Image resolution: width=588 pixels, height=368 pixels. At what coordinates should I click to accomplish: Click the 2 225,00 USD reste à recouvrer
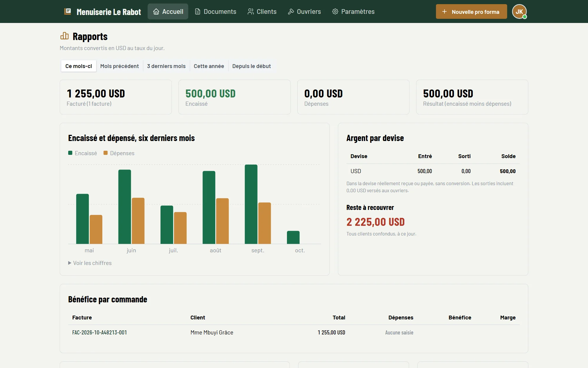(x=375, y=222)
